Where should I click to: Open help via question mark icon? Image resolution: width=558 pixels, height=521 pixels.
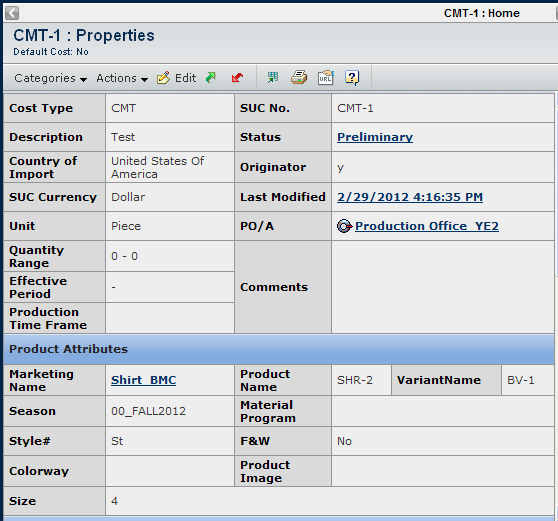point(352,77)
